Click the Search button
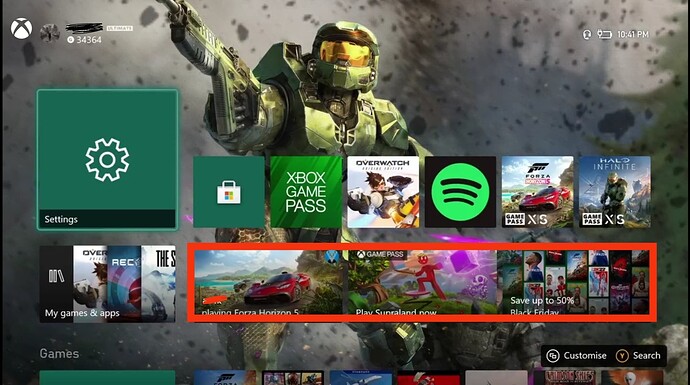Viewport: 690px width, 385px height. (x=639, y=356)
